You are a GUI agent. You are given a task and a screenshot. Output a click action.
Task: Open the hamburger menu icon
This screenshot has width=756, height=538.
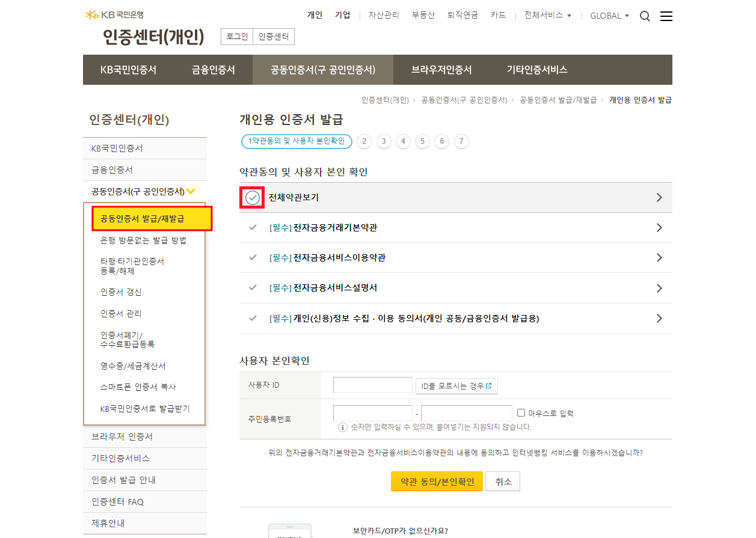(666, 16)
